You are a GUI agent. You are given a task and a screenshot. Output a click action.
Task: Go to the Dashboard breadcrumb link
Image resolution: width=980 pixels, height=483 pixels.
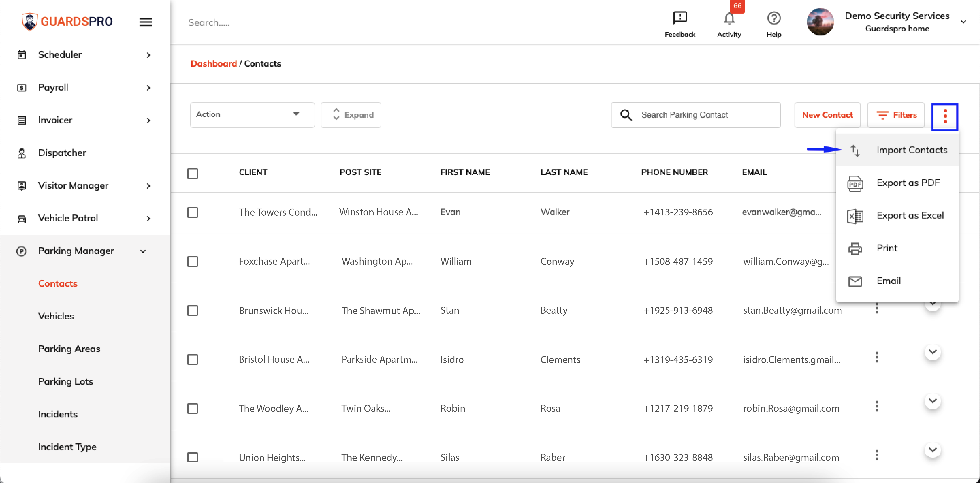213,64
